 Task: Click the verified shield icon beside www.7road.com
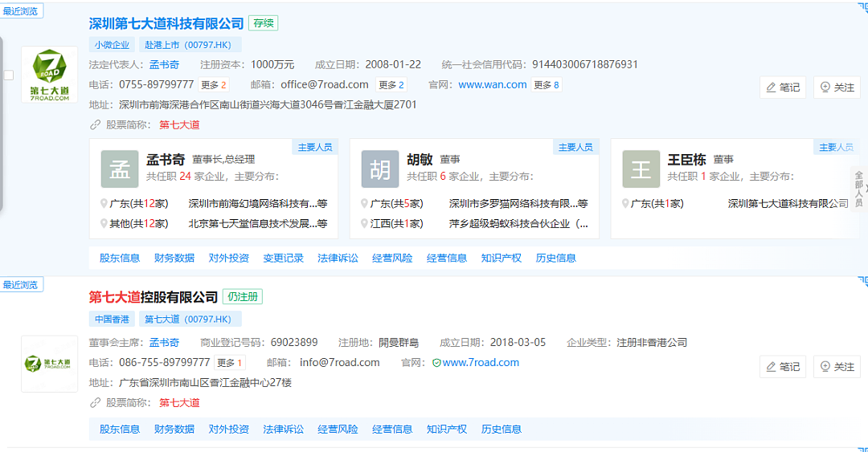[436, 363]
